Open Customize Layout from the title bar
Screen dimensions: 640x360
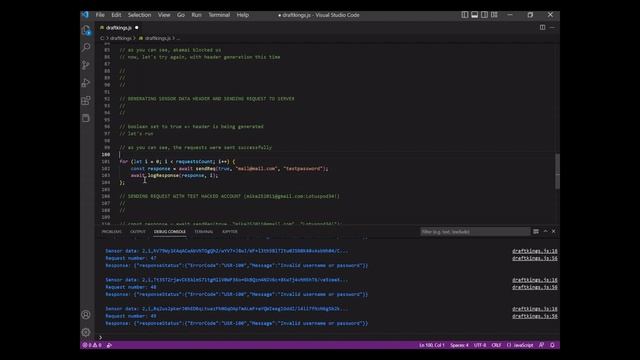494,15
